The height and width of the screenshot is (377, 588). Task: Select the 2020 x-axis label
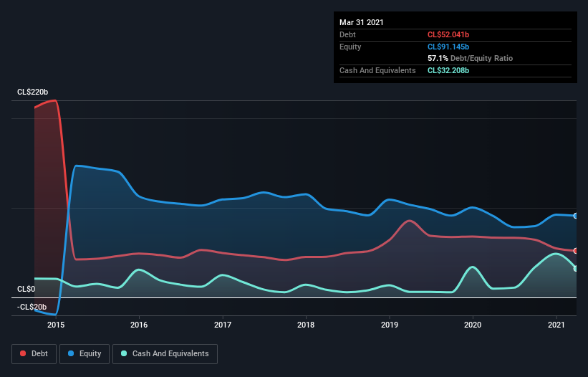473,325
